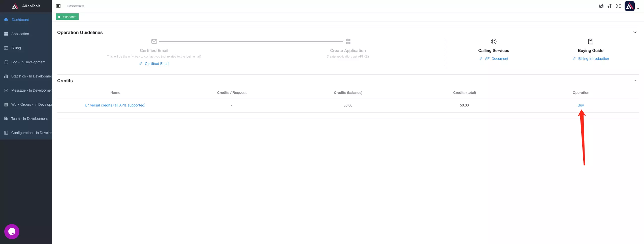Viewport: 644px width, 244px height.
Task: Click Universal credits (all APIs supported) link
Action: [x=115, y=105]
